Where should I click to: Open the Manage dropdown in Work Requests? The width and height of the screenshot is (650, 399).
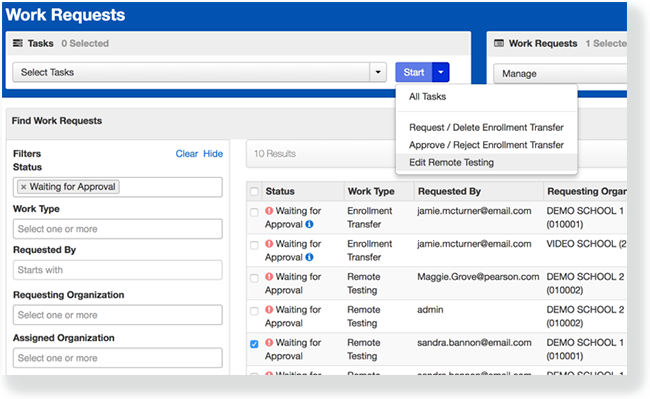click(x=560, y=74)
